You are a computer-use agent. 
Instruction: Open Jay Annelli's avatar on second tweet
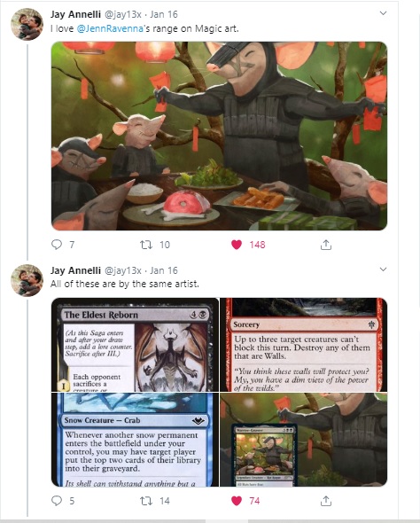click(27, 280)
